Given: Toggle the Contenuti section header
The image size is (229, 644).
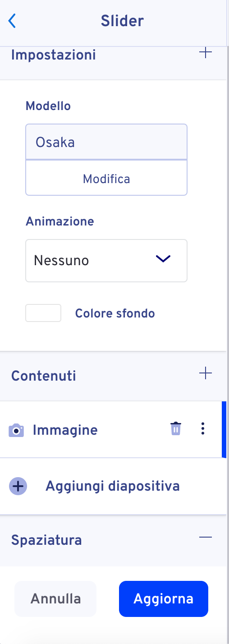Looking at the screenshot, I should pos(113,376).
